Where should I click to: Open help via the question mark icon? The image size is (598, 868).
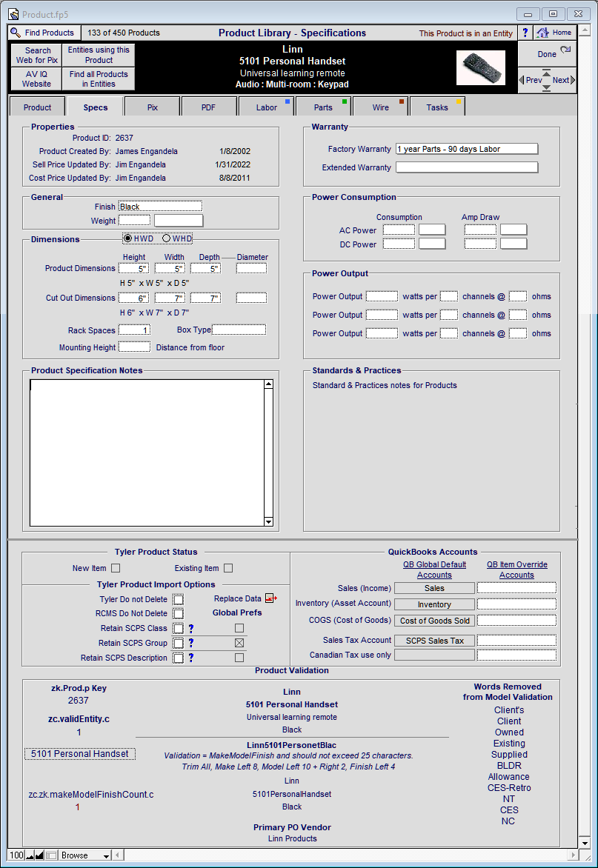click(x=525, y=33)
